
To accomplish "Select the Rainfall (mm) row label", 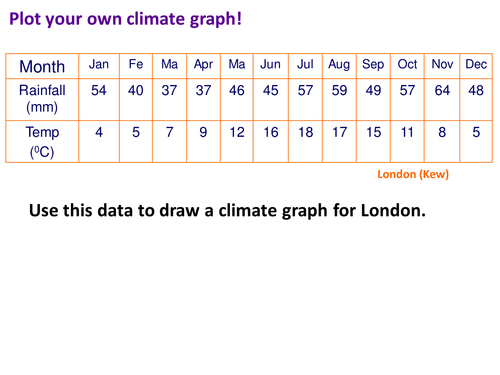I will (42, 99).
